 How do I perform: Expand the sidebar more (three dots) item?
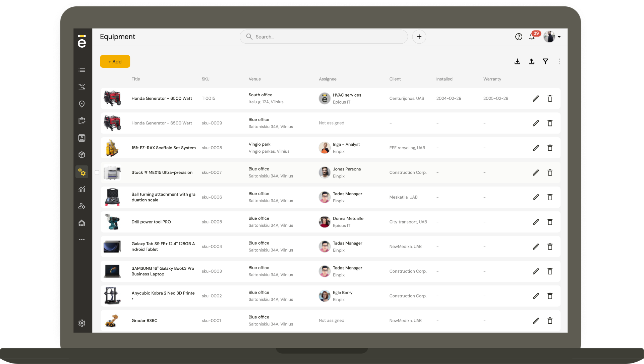click(x=82, y=240)
